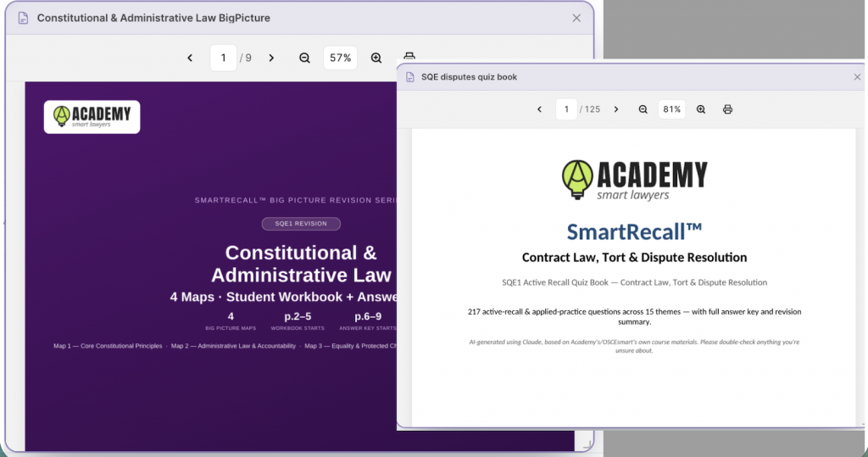The height and width of the screenshot is (457, 868).
Task: Click '/ 9' total pages label
Action: click(x=246, y=58)
